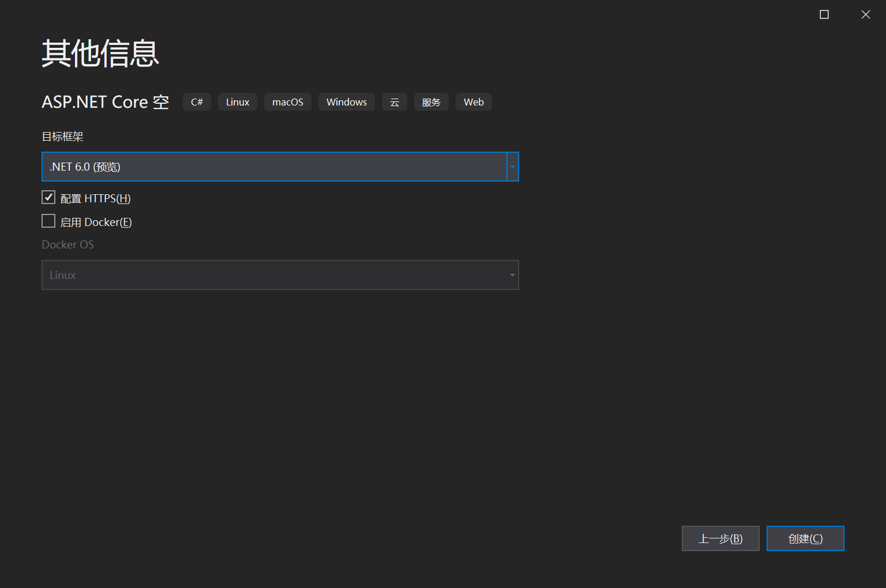Click the macOS tag
This screenshot has height=588, width=886.
pyautogui.click(x=288, y=102)
